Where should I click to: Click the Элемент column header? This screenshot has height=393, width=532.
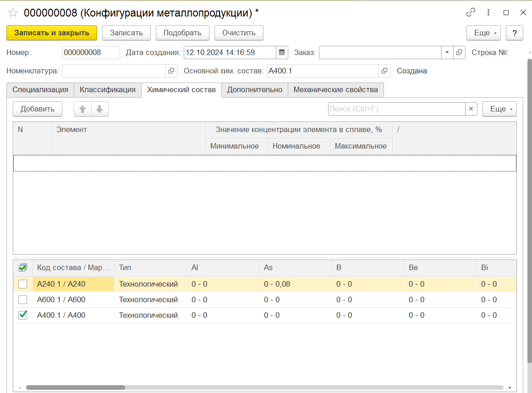coord(128,138)
